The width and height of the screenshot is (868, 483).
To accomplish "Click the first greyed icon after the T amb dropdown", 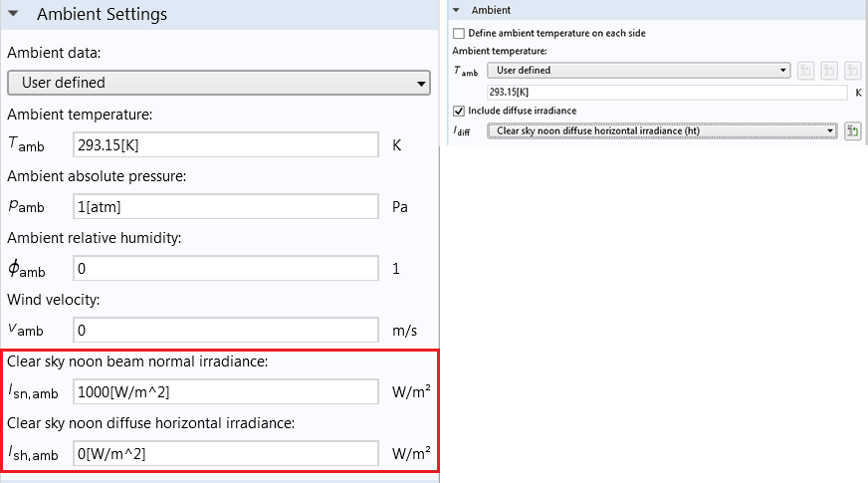I will click(x=806, y=71).
